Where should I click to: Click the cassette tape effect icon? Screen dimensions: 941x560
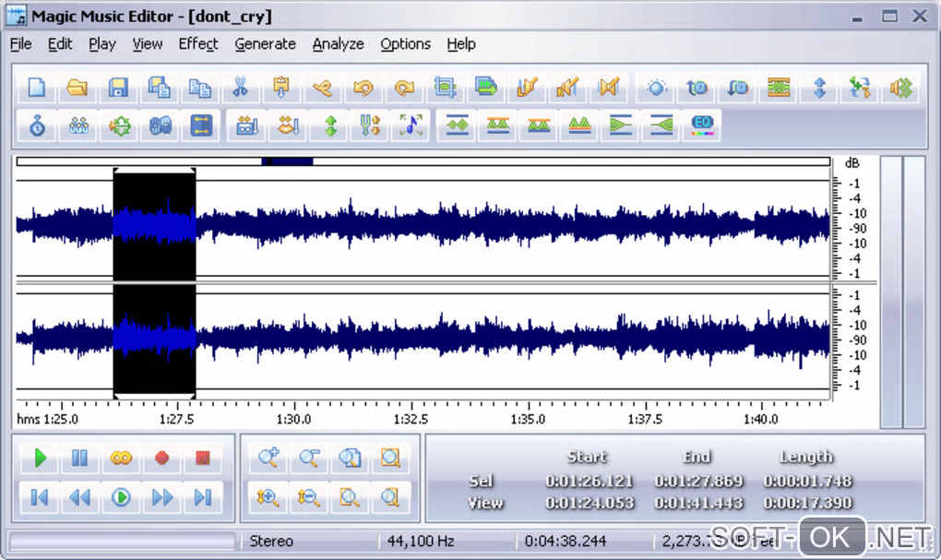247,125
